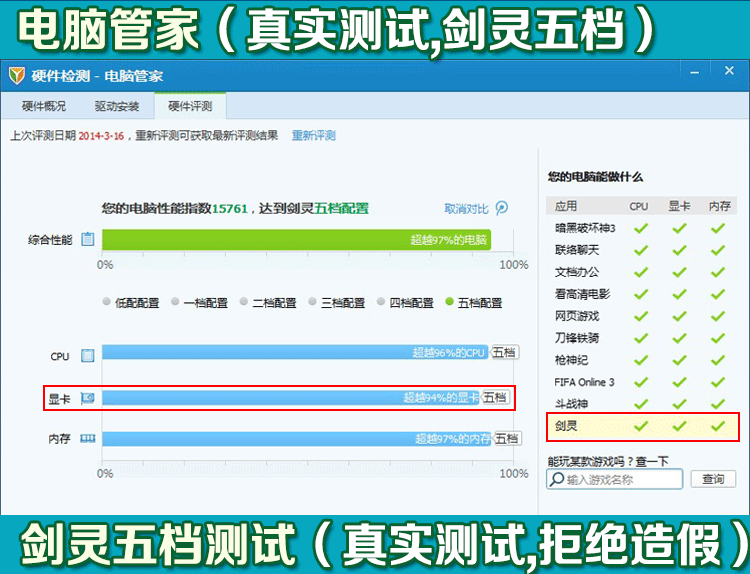Click the CPU checkmark for 枪神纪

(x=641, y=360)
